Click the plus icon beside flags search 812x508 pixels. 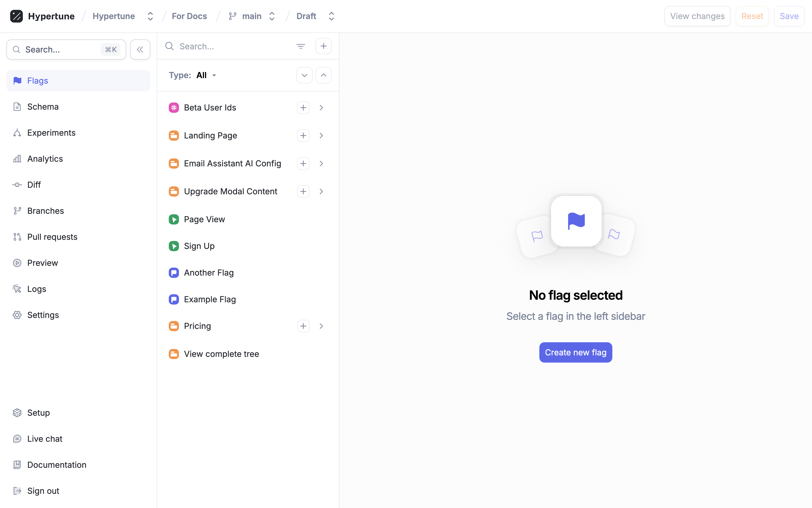coord(323,46)
